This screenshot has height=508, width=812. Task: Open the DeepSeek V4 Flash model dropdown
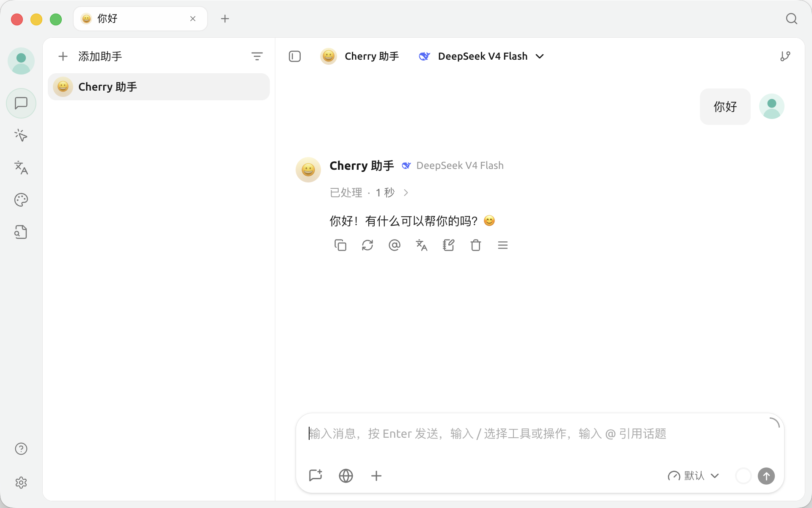(x=481, y=56)
